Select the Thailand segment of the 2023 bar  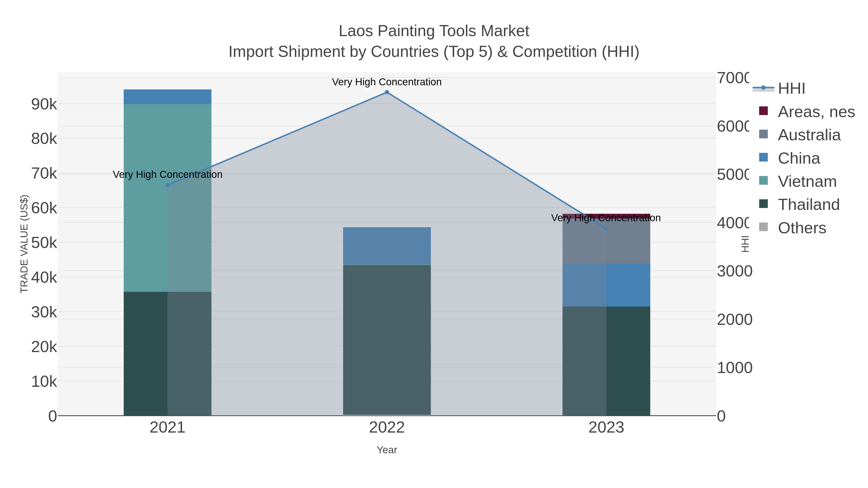607,361
